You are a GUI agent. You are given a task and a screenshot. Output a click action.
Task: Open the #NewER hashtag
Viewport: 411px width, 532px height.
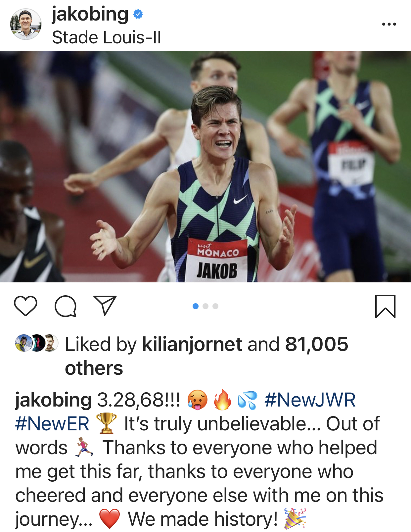pyautogui.click(x=52, y=424)
